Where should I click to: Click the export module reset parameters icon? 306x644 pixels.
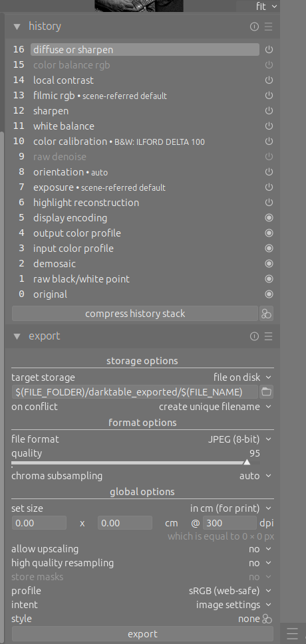(254, 336)
